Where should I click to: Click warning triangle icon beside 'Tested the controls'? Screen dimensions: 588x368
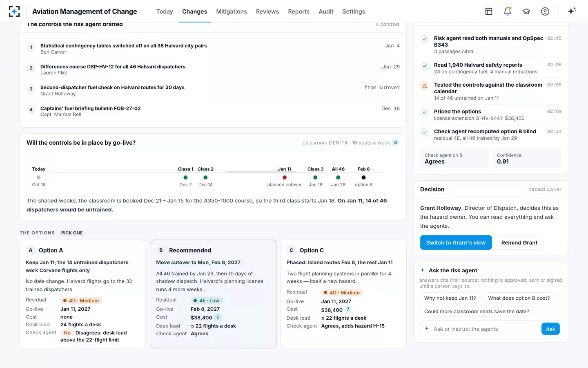click(x=425, y=86)
